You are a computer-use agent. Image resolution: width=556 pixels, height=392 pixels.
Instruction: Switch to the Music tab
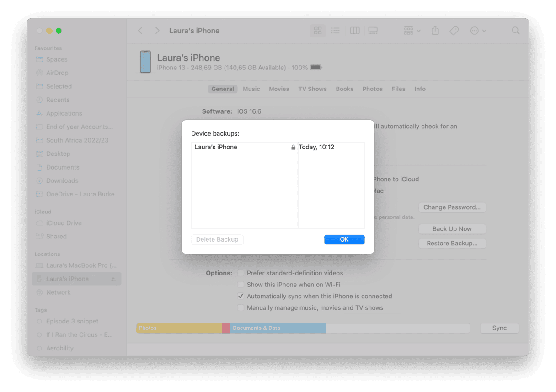click(x=251, y=89)
